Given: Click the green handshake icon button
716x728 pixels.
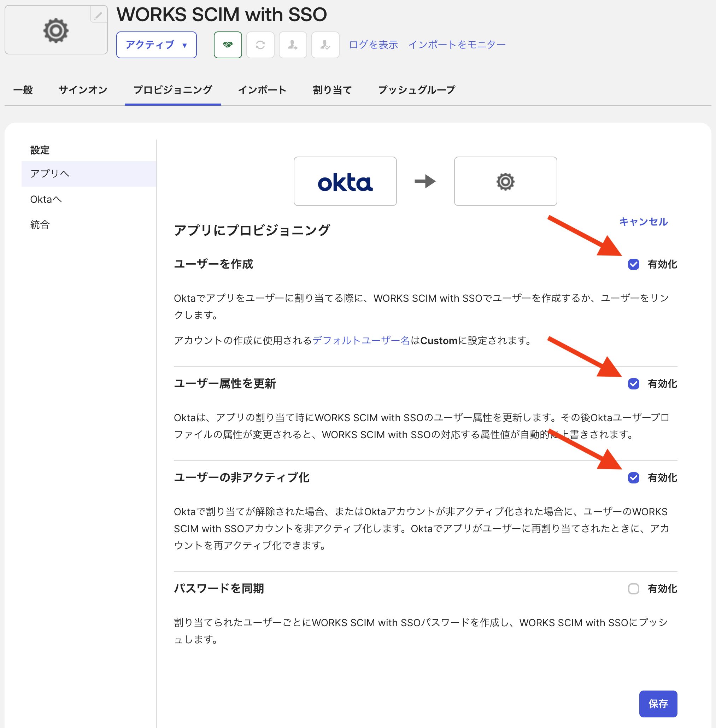Looking at the screenshot, I should tap(228, 45).
